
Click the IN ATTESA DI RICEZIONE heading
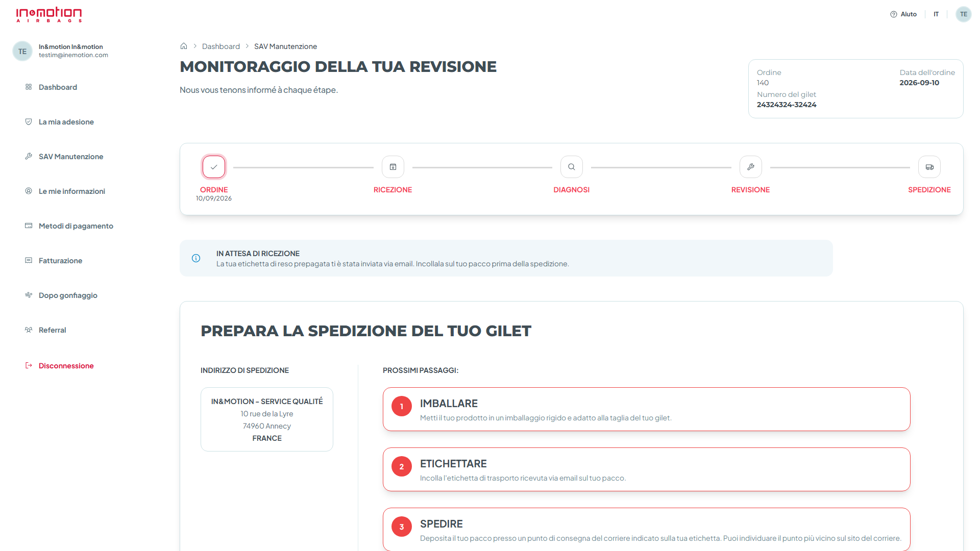[258, 254]
